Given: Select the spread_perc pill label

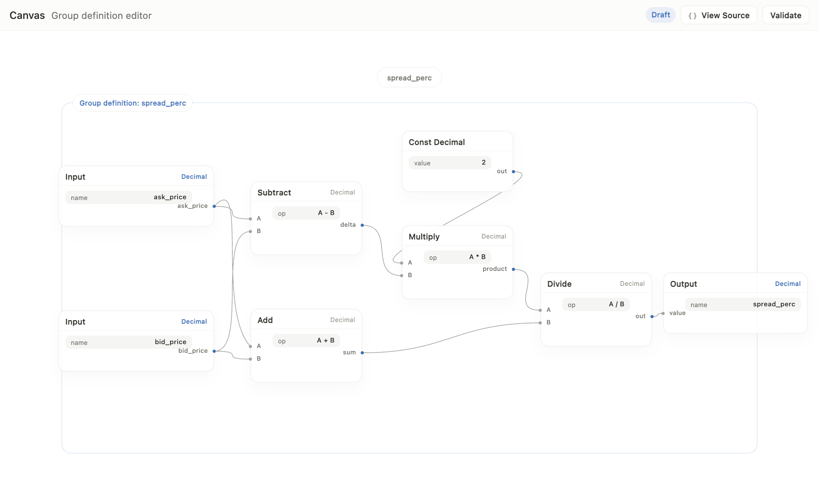Looking at the screenshot, I should [409, 78].
